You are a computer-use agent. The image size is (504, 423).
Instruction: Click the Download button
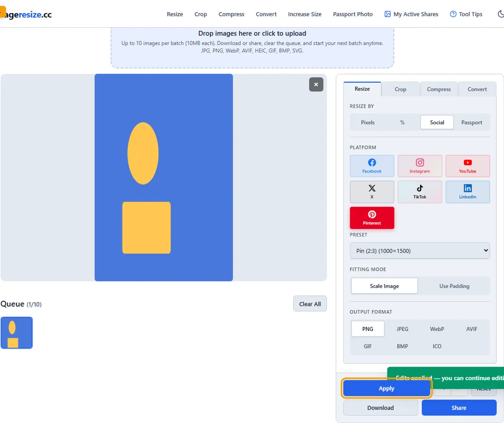click(x=381, y=407)
